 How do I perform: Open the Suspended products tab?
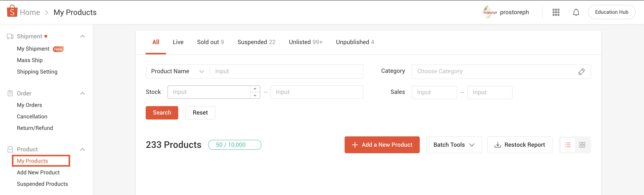pyautogui.click(x=256, y=42)
